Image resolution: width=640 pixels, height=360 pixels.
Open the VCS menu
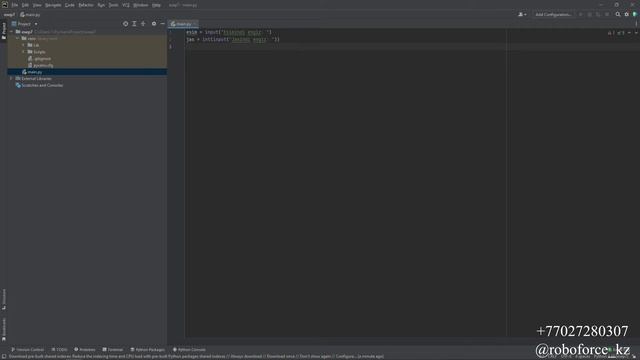[126, 5]
